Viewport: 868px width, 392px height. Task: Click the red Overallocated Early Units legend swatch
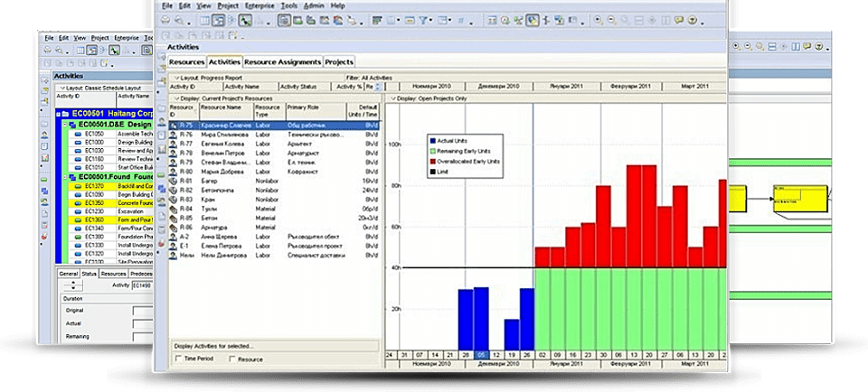[433, 161]
